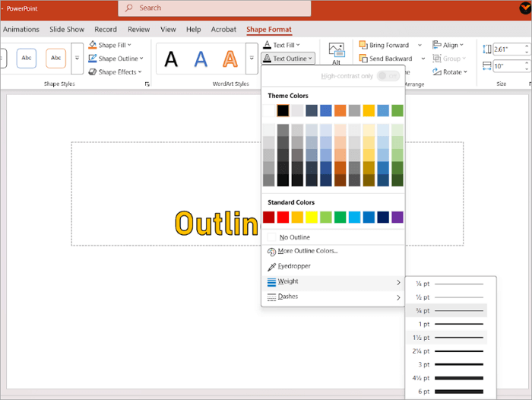532x400 pixels.
Task: Open the Help tab
Action: tap(193, 29)
